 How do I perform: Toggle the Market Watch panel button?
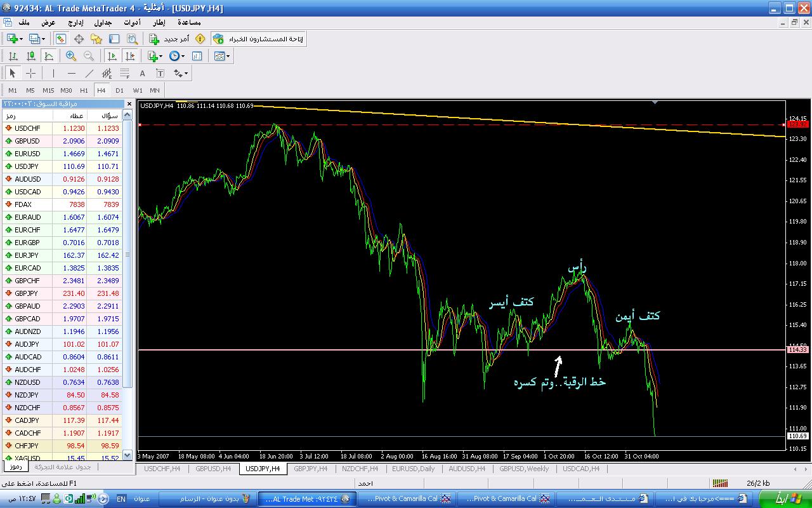click(x=61, y=39)
